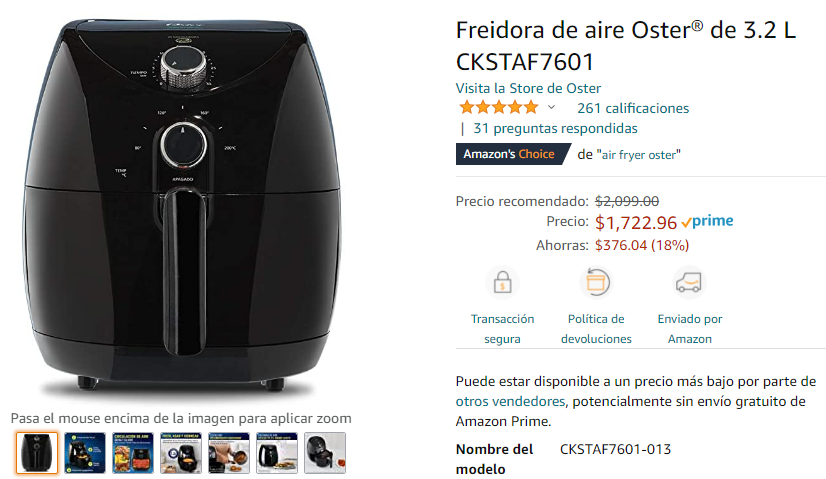Select the second blue infographic thumbnail
Viewport: 826px width, 479px height.
(85, 453)
